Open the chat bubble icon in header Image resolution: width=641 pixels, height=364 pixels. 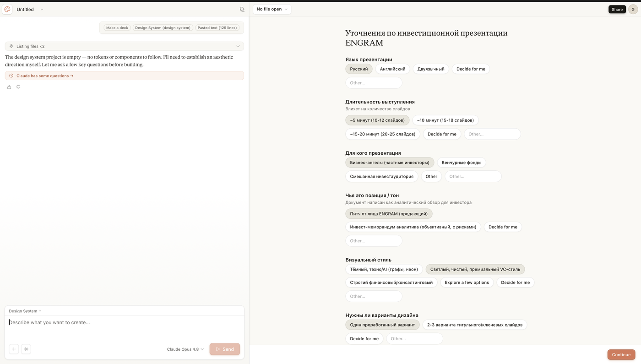tap(242, 9)
